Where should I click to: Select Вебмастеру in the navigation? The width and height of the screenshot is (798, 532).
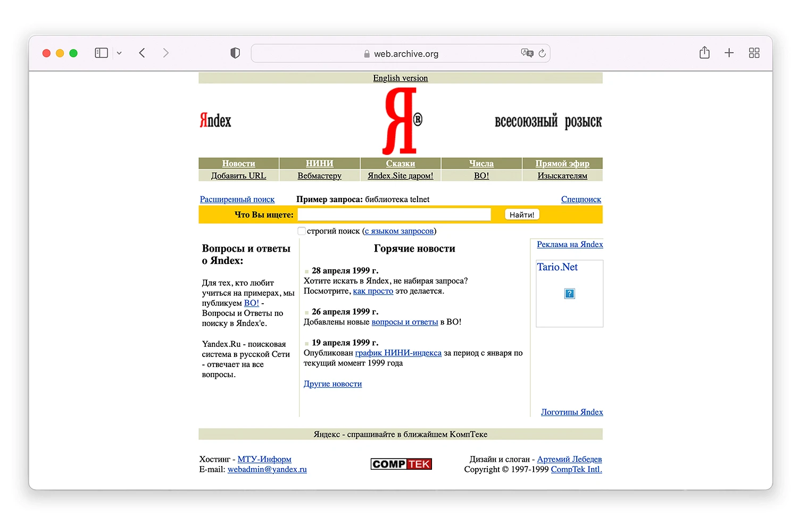[320, 176]
